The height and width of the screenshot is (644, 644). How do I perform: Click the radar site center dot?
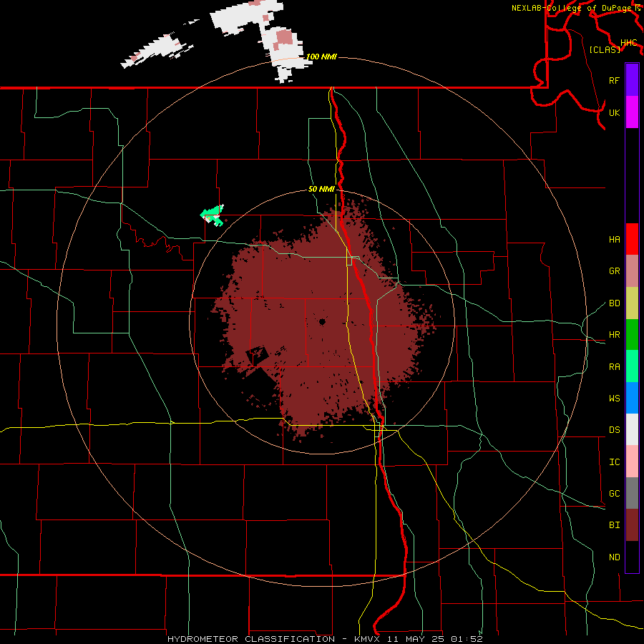click(x=322, y=321)
